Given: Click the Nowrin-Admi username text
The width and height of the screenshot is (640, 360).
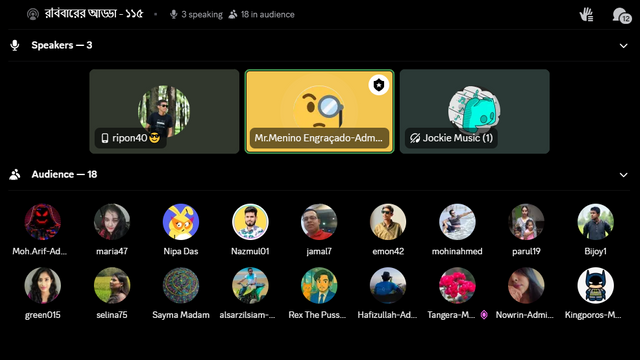Looking at the screenshot, I should tap(524, 315).
